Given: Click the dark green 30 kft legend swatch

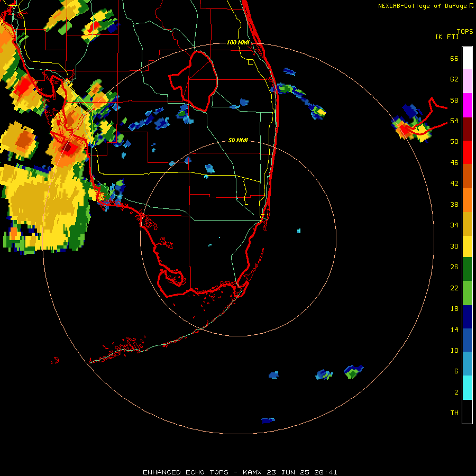Looking at the screenshot, I should coord(467,269).
